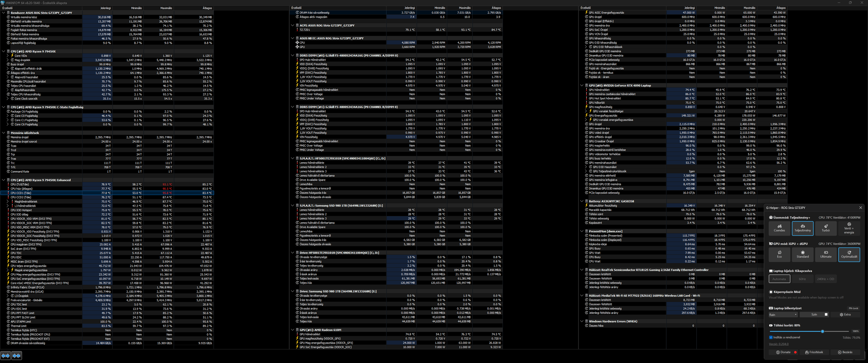Select Ultimate GPU mode

(826, 255)
